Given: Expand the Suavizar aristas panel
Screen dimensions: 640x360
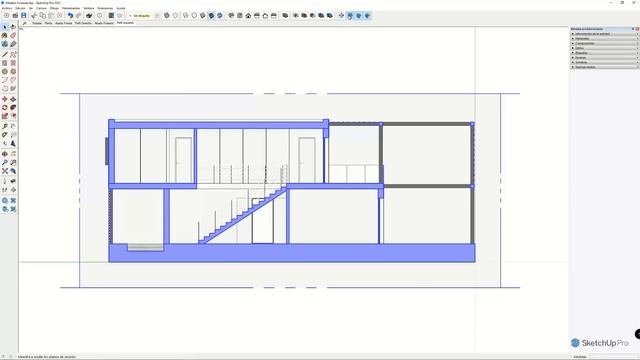Looking at the screenshot, I should (x=604, y=67).
